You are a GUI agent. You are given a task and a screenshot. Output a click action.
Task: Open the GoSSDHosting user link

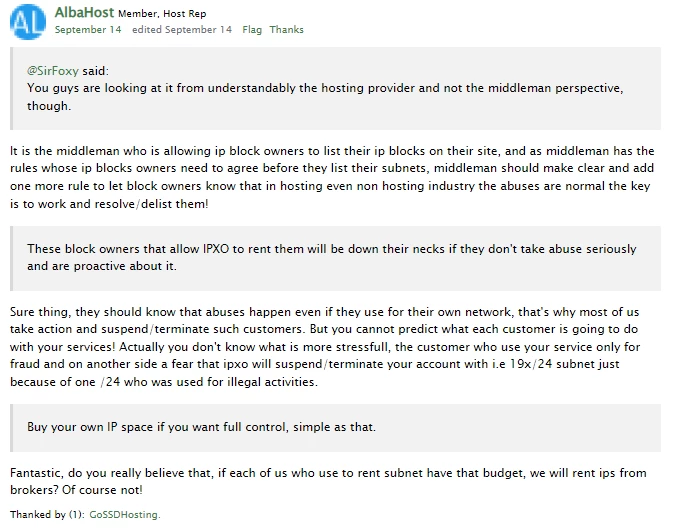[123, 514]
